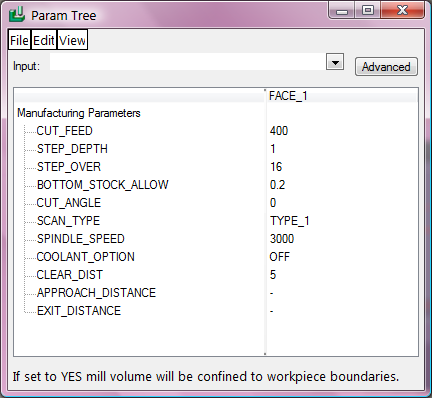Viewport: 432px width, 398px height.
Task: Click the Param Tree application icon
Action: 17,15
